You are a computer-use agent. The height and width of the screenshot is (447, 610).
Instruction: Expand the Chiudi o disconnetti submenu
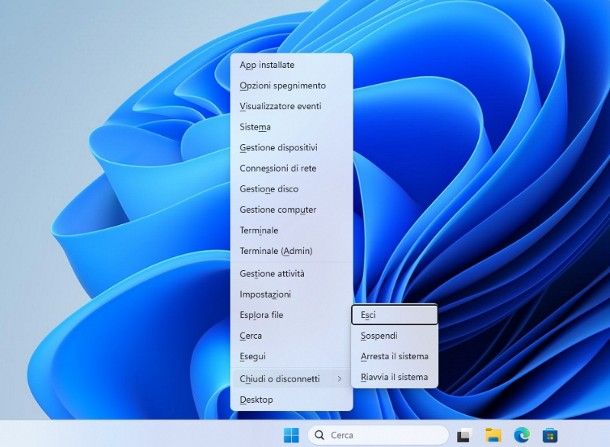point(291,378)
